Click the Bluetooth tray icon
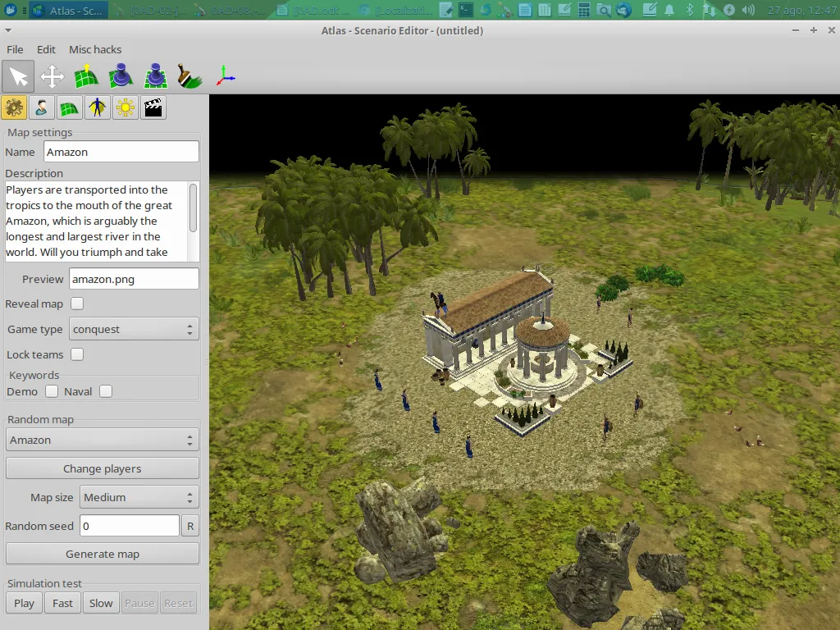The width and height of the screenshot is (840, 630). click(x=690, y=10)
